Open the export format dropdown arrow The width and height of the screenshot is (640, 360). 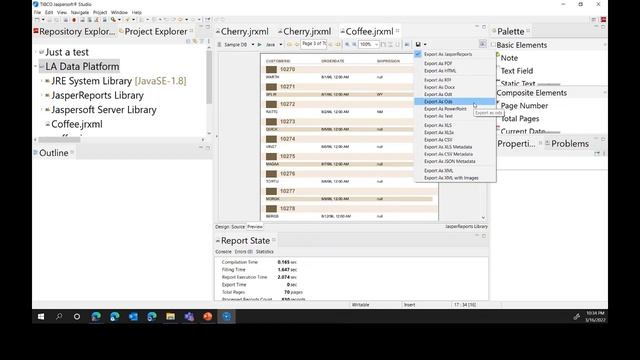click(x=425, y=44)
